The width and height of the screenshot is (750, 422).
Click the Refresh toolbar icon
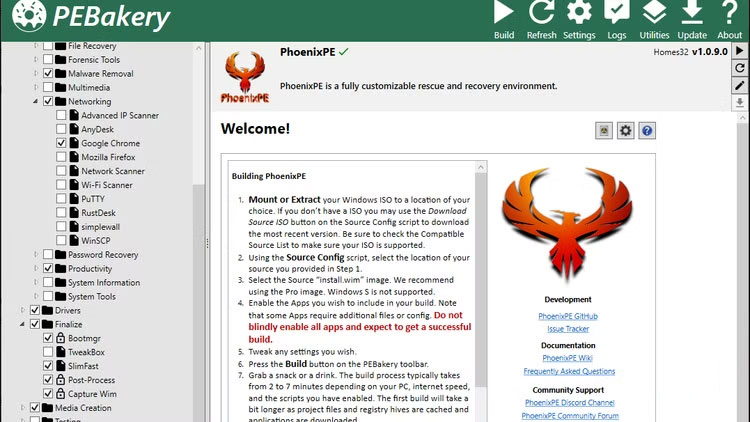pos(541,20)
